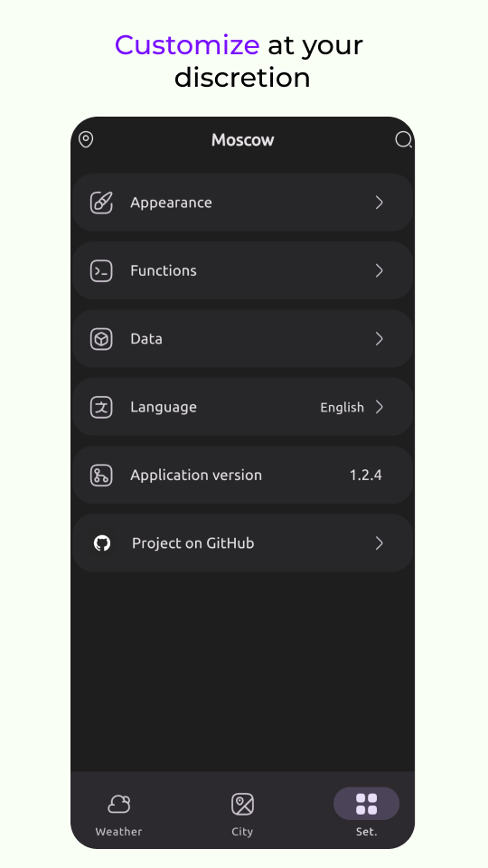The width and height of the screenshot is (488, 868).
Task: Click the GitHub logo icon
Action: 102,543
